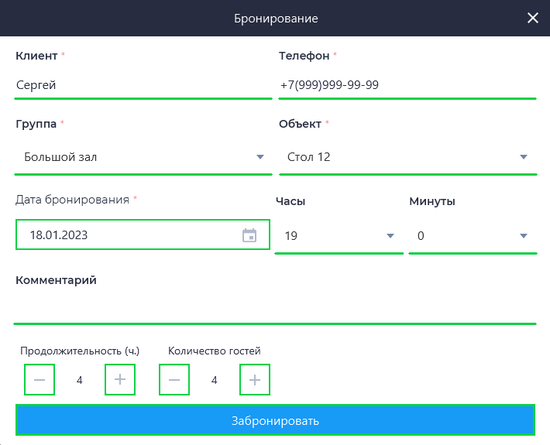The height and width of the screenshot is (445, 550).
Task: Decrease duration with minus button
Action: click(x=39, y=380)
